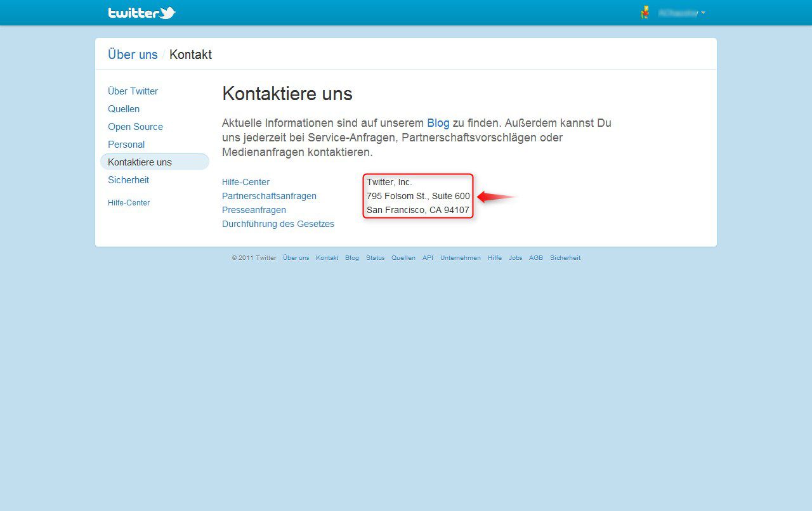The height and width of the screenshot is (511, 812).
Task: Open Jobs footer link
Action: [x=516, y=258]
